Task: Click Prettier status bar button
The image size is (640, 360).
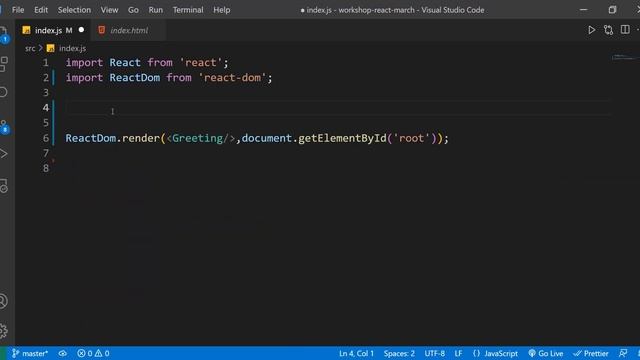Action: click(591, 353)
